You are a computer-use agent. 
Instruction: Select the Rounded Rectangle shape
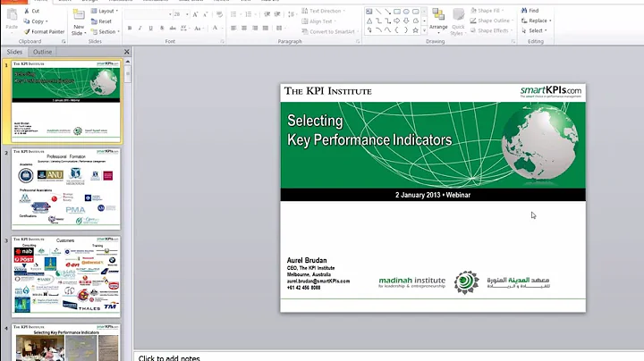click(416, 12)
